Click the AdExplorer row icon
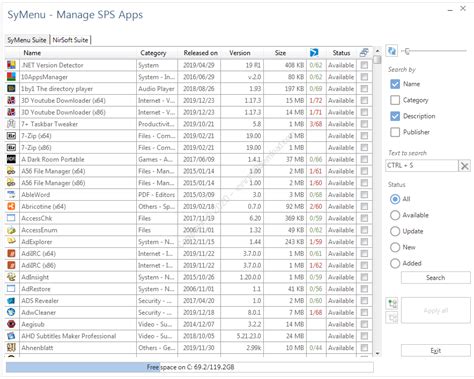 pyautogui.click(x=11, y=241)
